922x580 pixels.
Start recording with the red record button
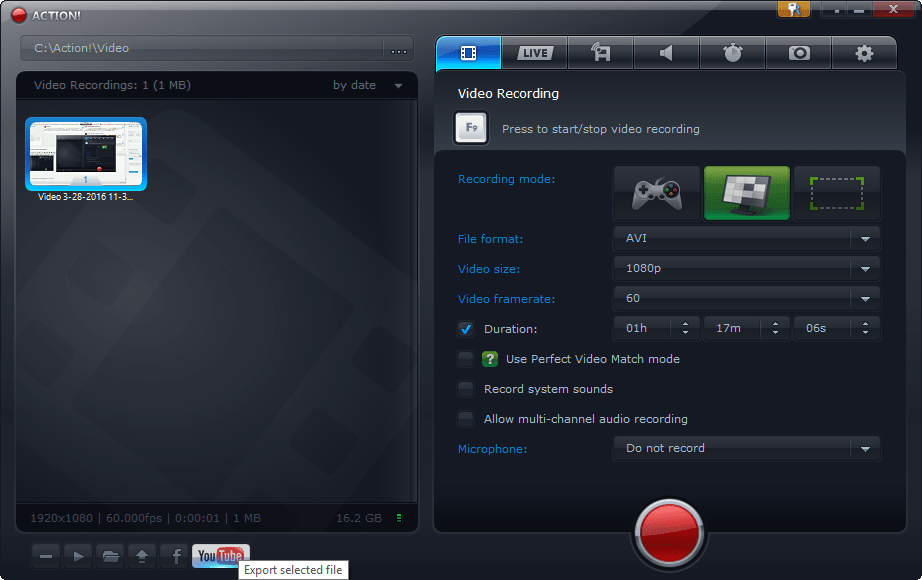point(669,534)
